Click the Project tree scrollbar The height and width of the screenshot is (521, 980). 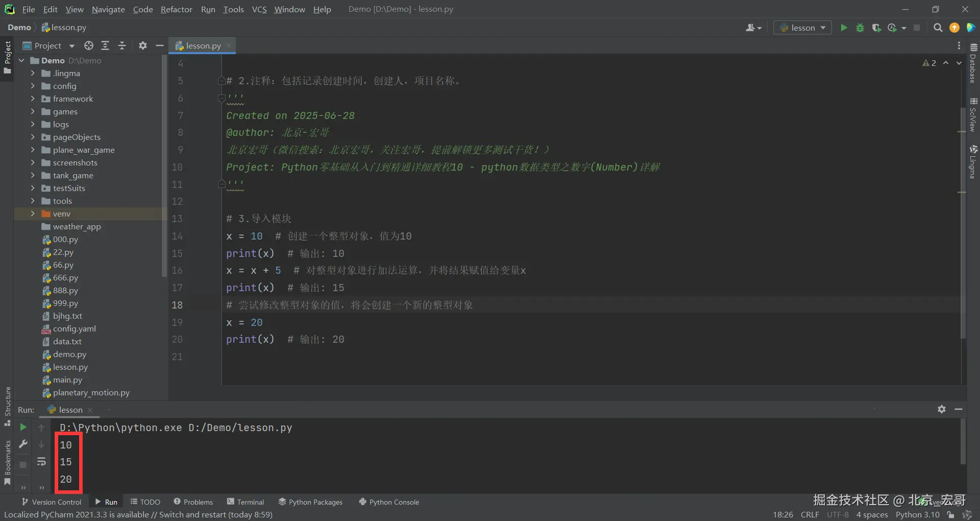(x=164, y=166)
